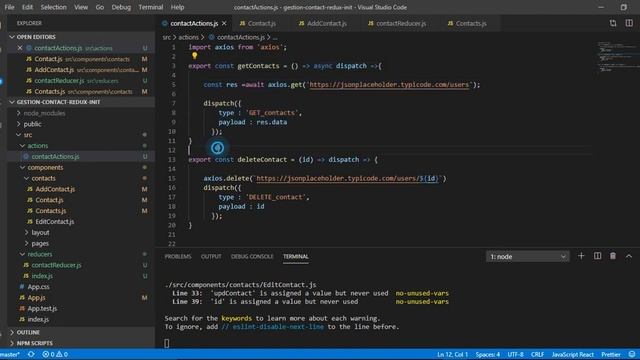The image size is (640, 360).
Task: Click the lightbulb quick-fix icon on line 2
Action: pos(194,56)
